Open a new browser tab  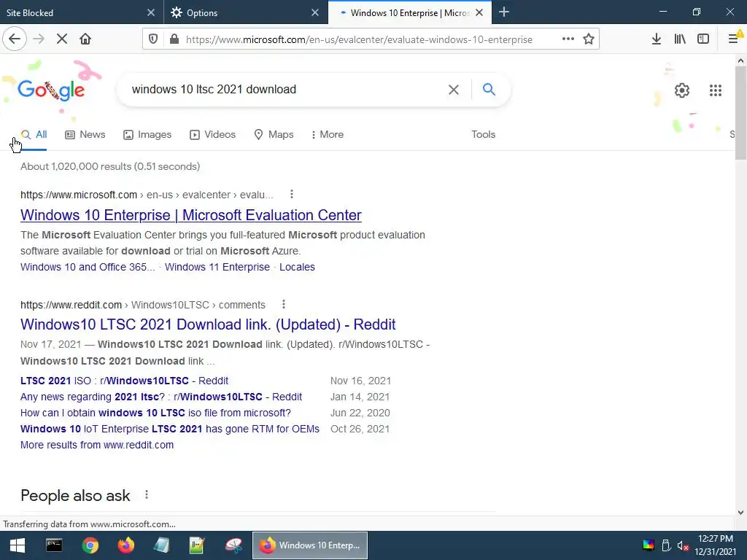click(504, 12)
